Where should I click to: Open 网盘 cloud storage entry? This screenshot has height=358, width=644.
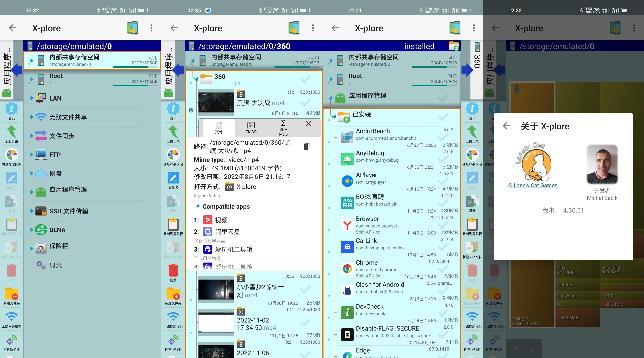[x=92, y=173]
